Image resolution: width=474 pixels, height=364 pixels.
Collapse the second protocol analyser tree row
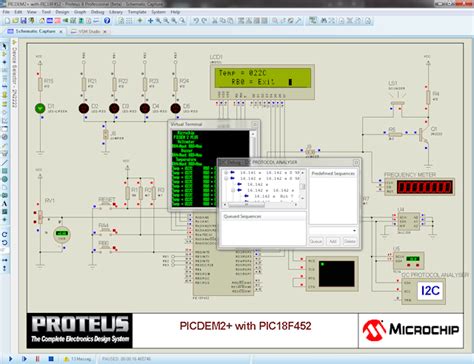(226, 179)
